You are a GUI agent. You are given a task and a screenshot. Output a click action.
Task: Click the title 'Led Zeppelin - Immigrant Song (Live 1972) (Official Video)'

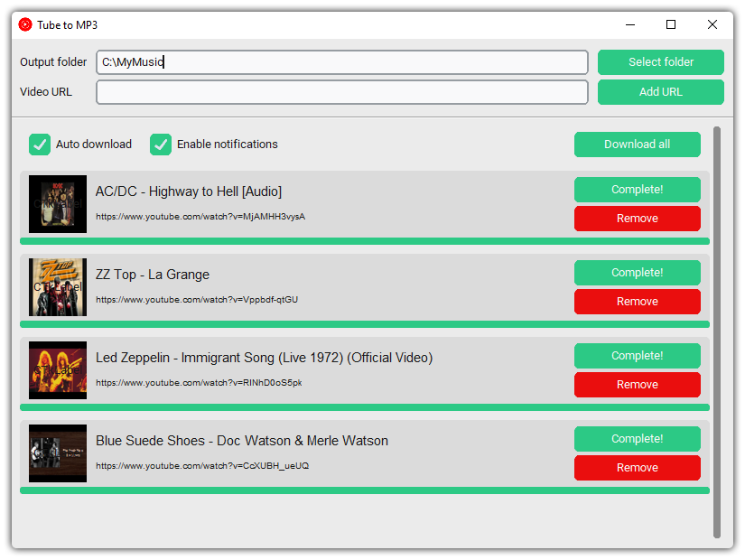click(265, 358)
